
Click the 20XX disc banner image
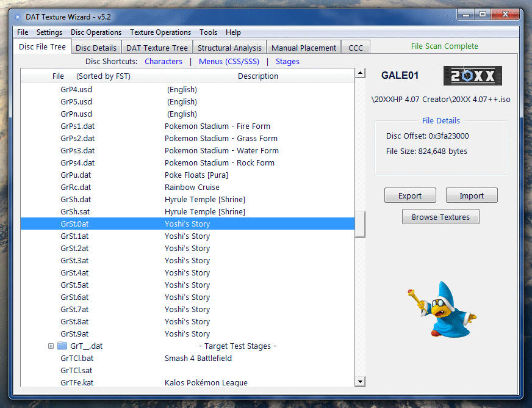(472, 76)
